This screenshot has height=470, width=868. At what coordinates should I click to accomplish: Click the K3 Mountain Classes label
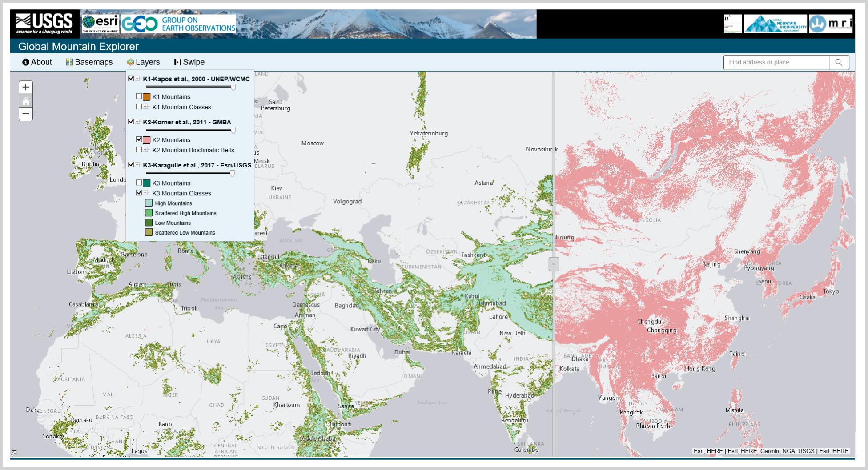(x=181, y=193)
